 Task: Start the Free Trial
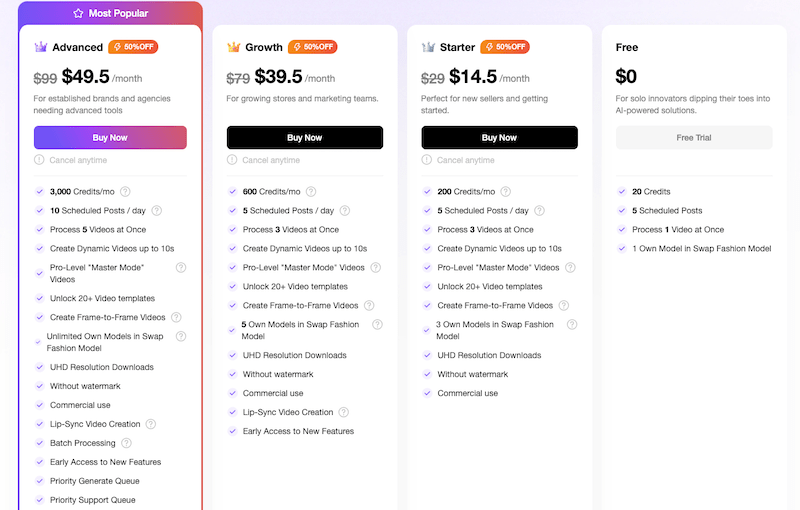[x=694, y=137]
